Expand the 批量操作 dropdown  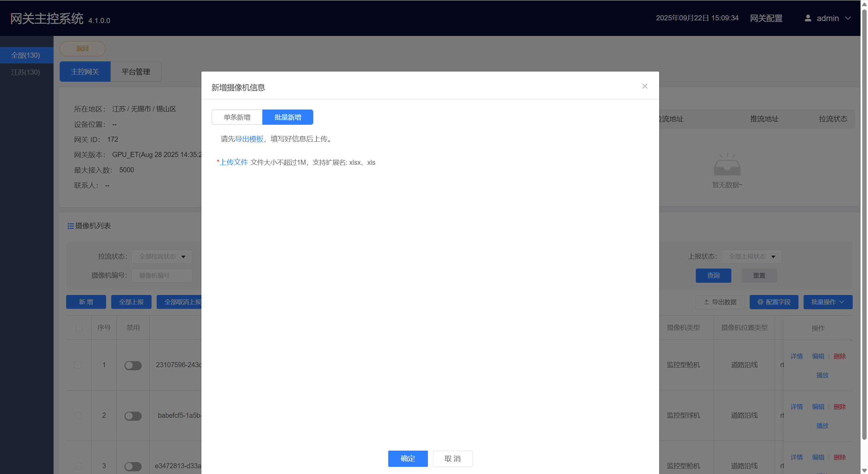pyautogui.click(x=828, y=302)
